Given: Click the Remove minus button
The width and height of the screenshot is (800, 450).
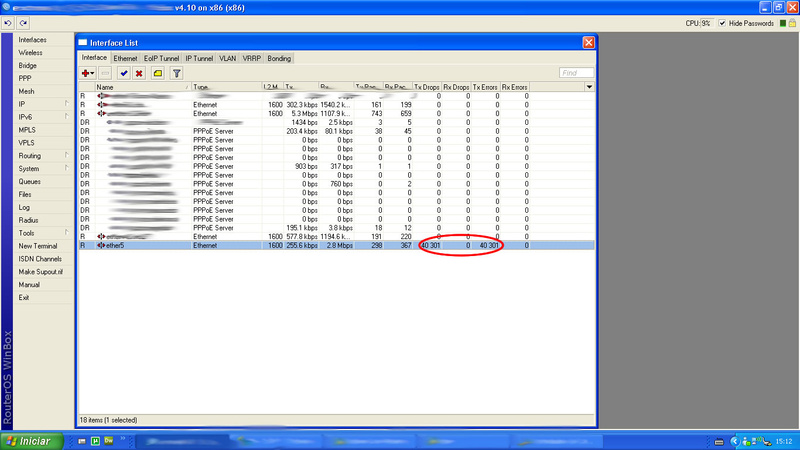Looking at the screenshot, I should point(105,73).
